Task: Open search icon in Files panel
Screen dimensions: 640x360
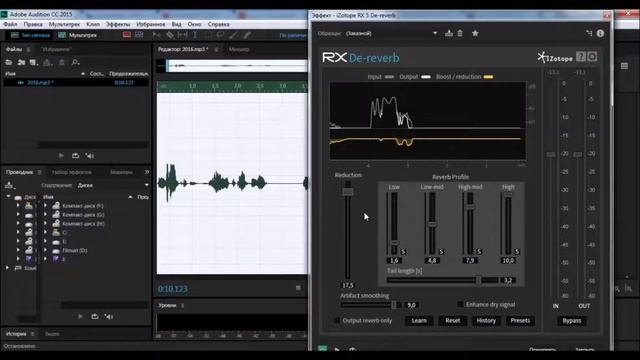Action: point(76,62)
